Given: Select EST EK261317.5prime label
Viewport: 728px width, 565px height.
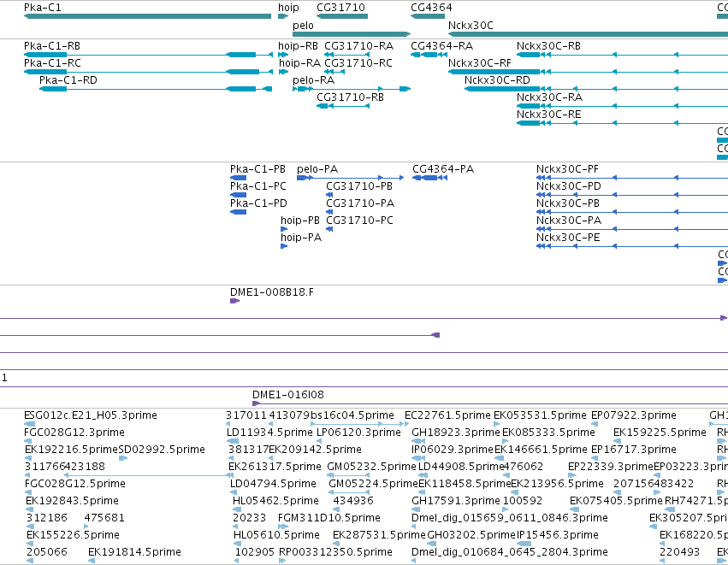Looking at the screenshot, I should 275,467.
